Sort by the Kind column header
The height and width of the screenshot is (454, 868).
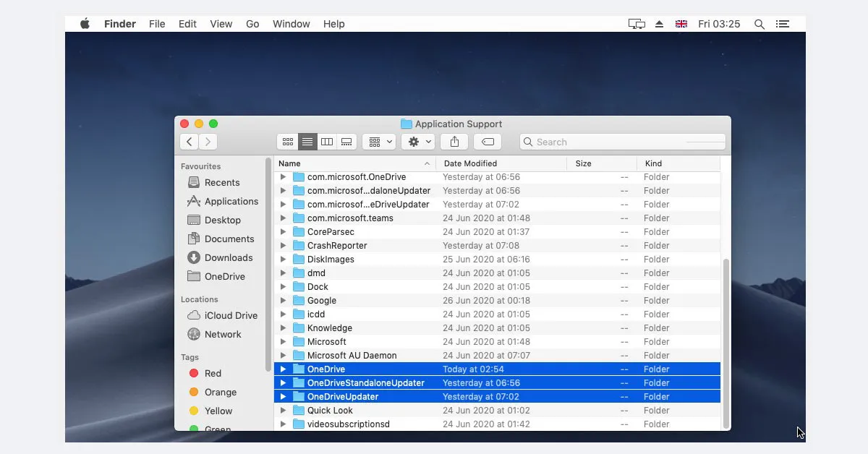678,163
